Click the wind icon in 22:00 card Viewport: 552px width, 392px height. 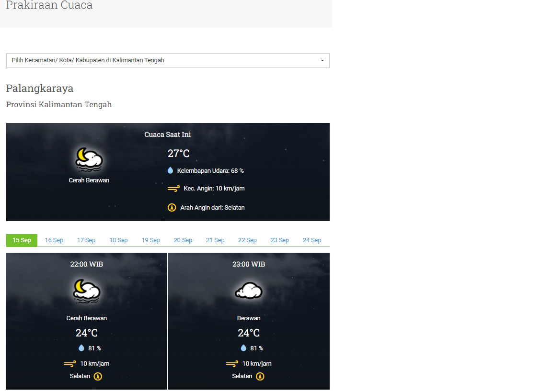coord(69,364)
